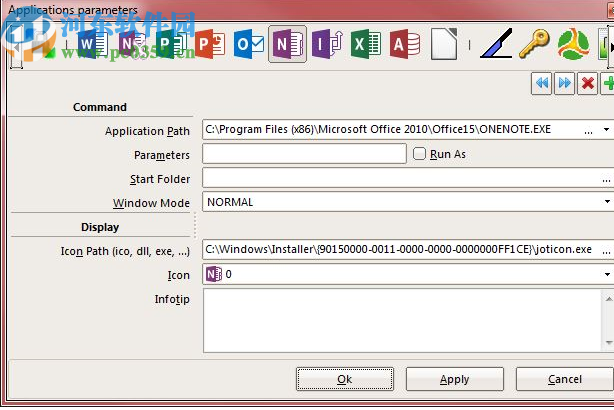Image resolution: width=614 pixels, height=410 pixels.
Task: Toggle the Run As checkbox
Action: [x=419, y=154]
